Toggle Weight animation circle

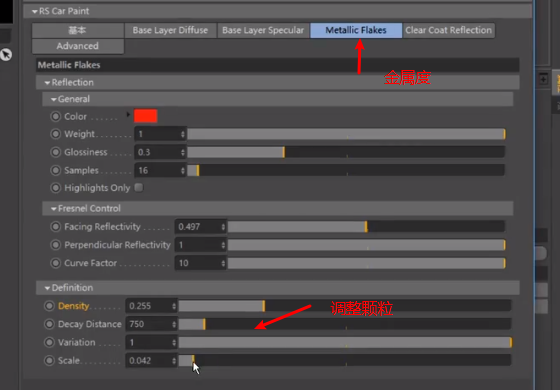pos(55,134)
